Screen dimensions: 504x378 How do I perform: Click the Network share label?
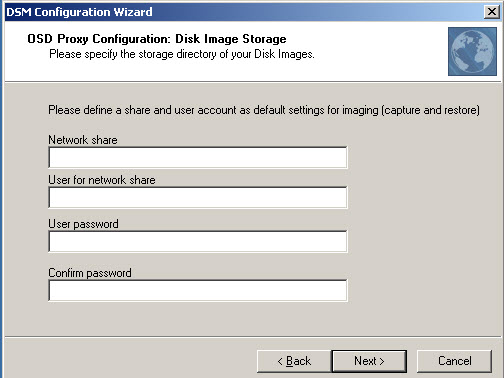[83, 140]
